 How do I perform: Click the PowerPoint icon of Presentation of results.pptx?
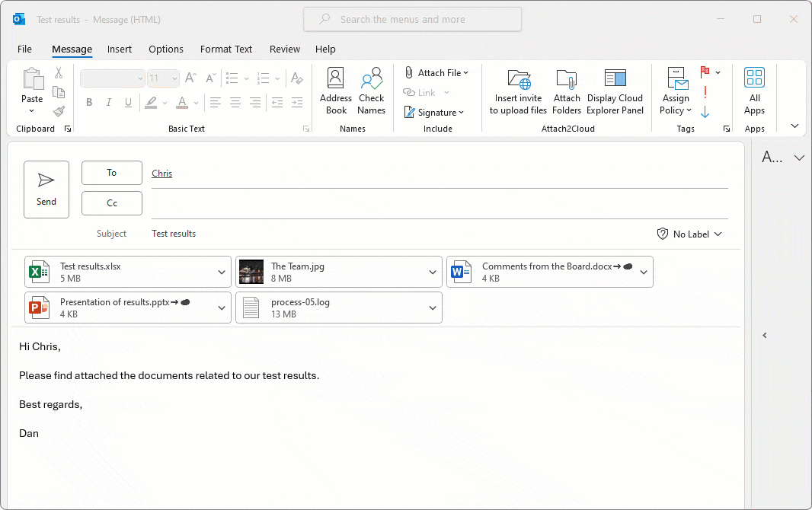coord(40,308)
